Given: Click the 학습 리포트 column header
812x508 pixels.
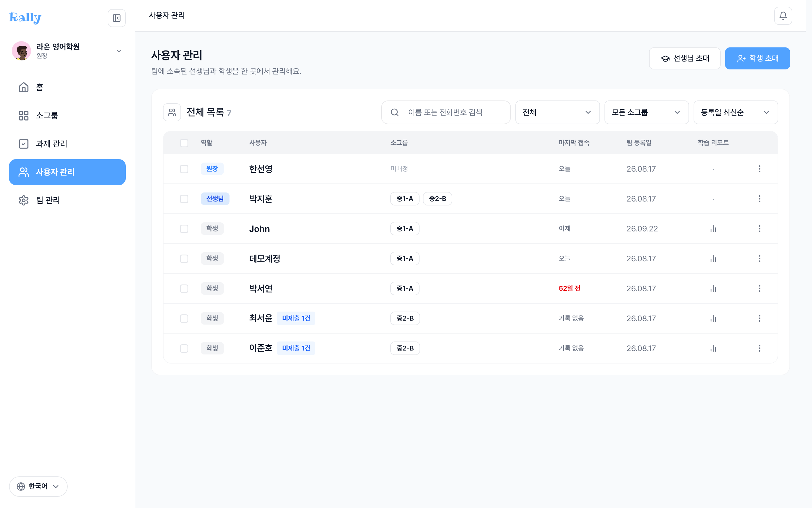Looking at the screenshot, I should coord(713,143).
